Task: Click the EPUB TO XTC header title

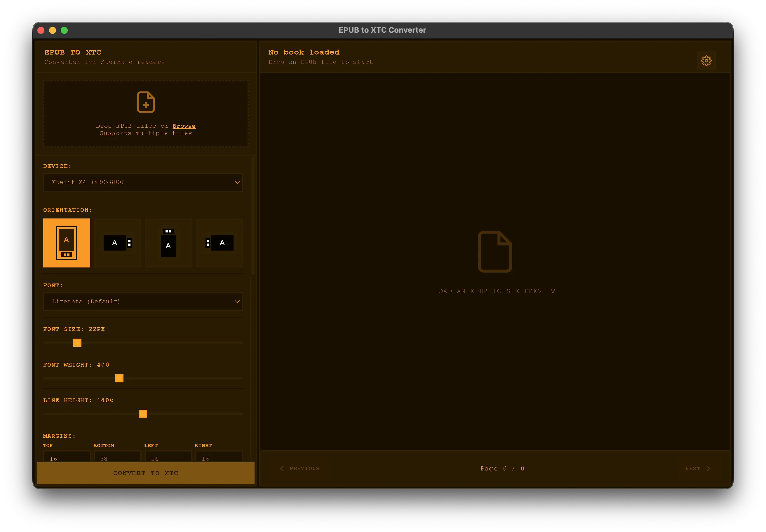Action: click(73, 52)
